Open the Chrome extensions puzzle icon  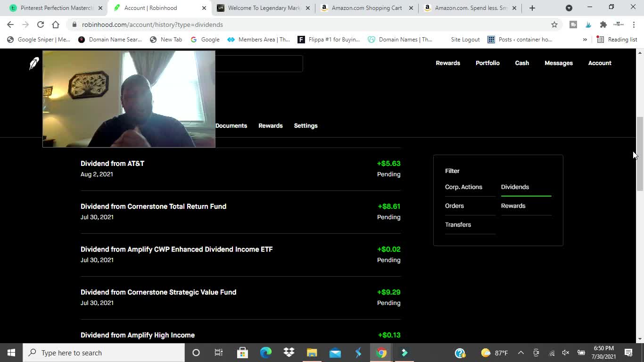pos(603,25)
